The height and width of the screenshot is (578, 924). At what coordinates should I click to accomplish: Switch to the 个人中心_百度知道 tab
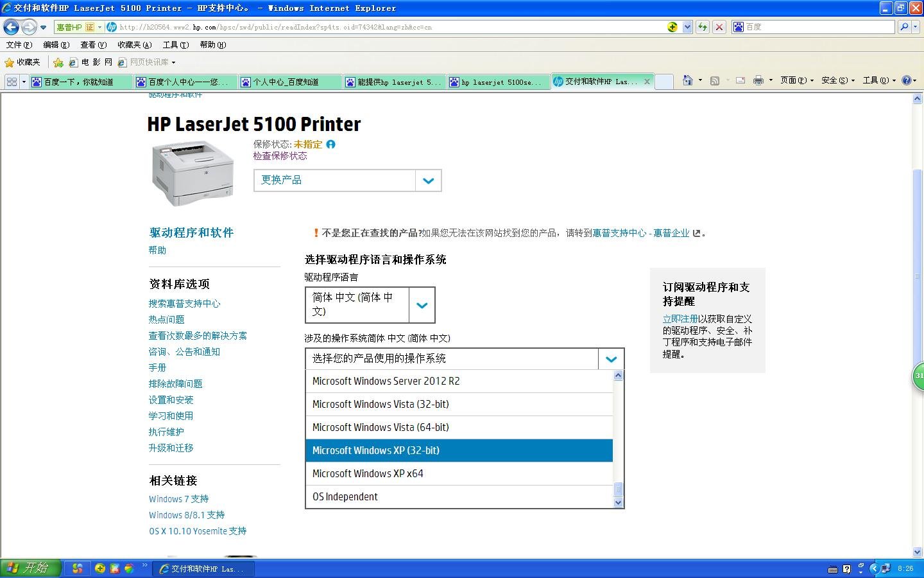point(291,82)
